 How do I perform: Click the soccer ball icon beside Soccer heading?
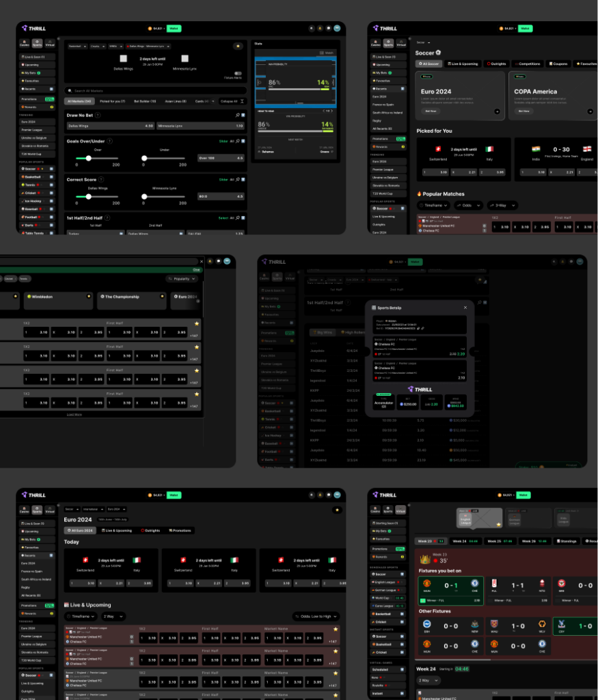tap(438, 53)
